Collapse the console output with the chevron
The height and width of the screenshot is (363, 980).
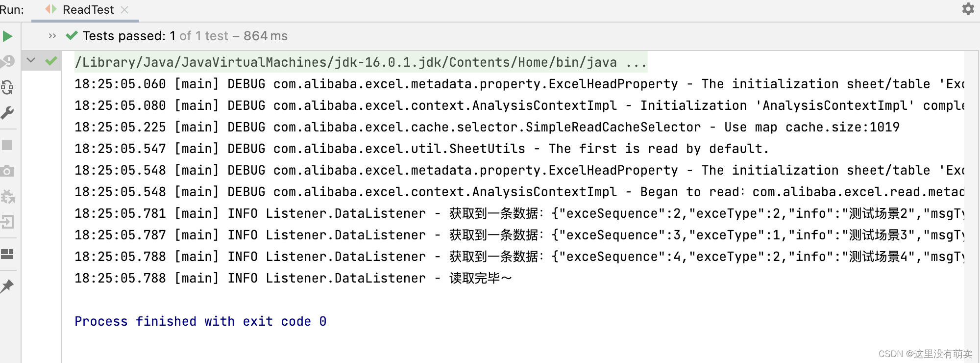tap(30, 60)
